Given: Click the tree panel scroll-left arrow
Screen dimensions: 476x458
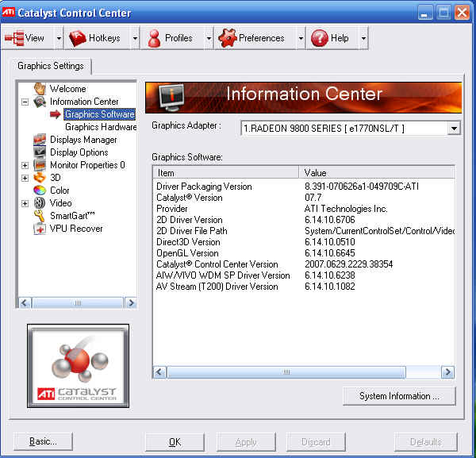Looking at the screenshot, I should pyautogui.click(x=25, y=302).
